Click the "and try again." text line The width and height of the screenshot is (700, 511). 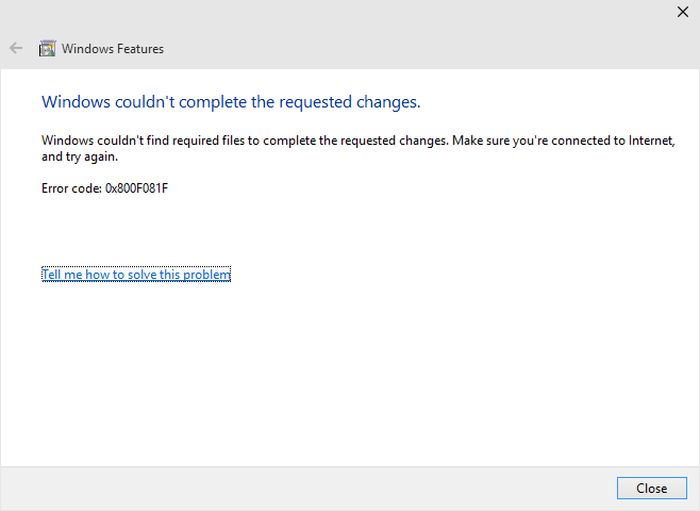[80, 157]
